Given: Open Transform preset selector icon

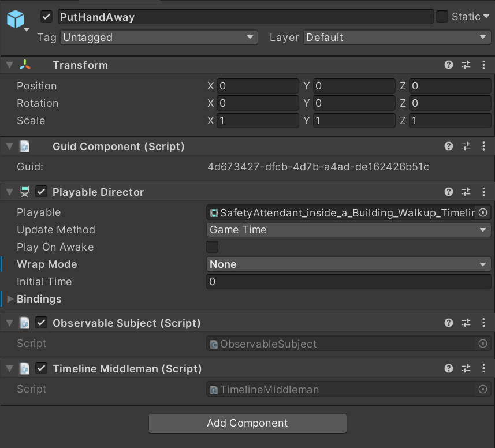Looking at the screenshot, I should [x=466, y=65].
